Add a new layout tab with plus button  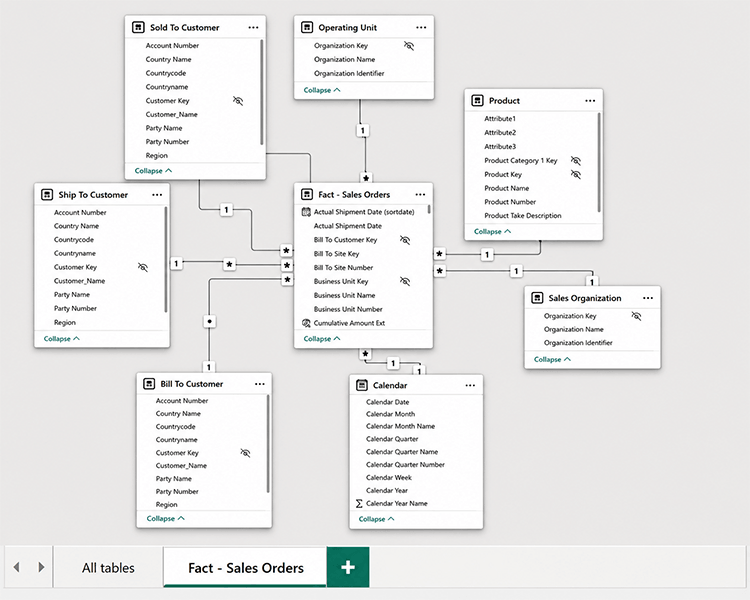point(348,567)
